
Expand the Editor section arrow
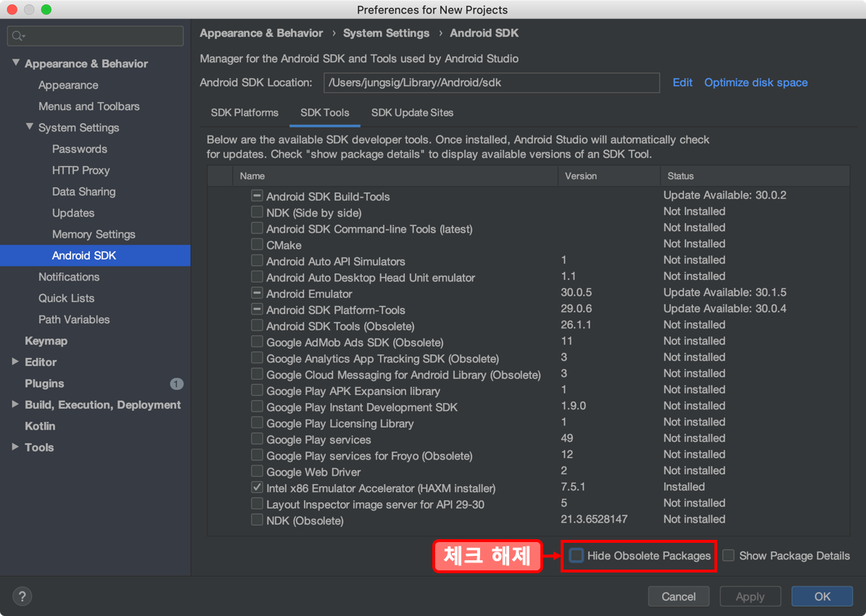pyautogui.click(x=15, y=362)
